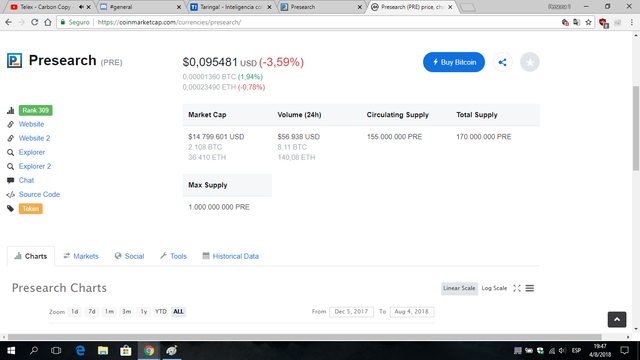Open the Chat link
This screenshot has width=640, height=360.
pyautogui.click(x=26, y=180)
